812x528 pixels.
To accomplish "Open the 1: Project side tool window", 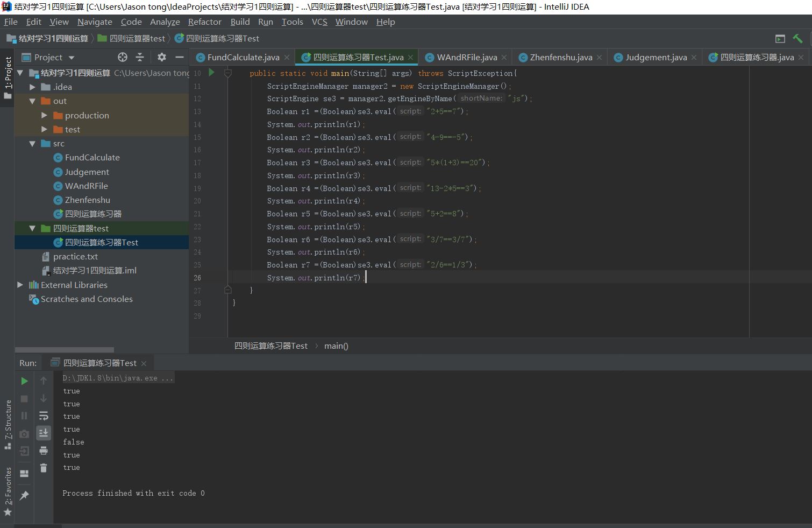I will 8,78.
